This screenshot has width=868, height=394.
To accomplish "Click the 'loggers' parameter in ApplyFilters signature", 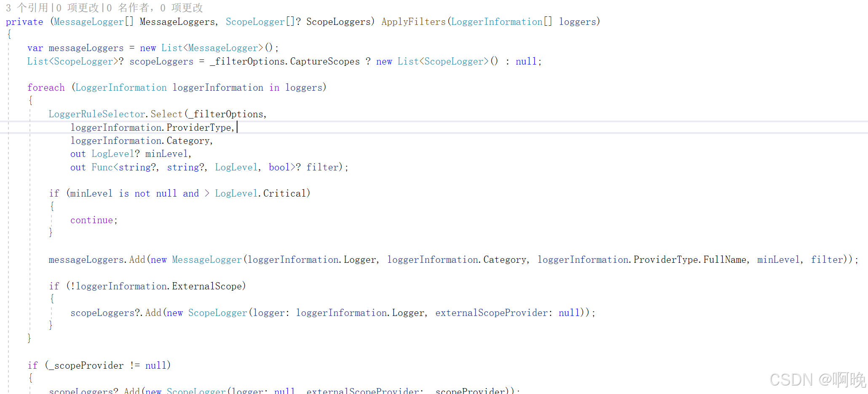I will (x=578, y=22).
